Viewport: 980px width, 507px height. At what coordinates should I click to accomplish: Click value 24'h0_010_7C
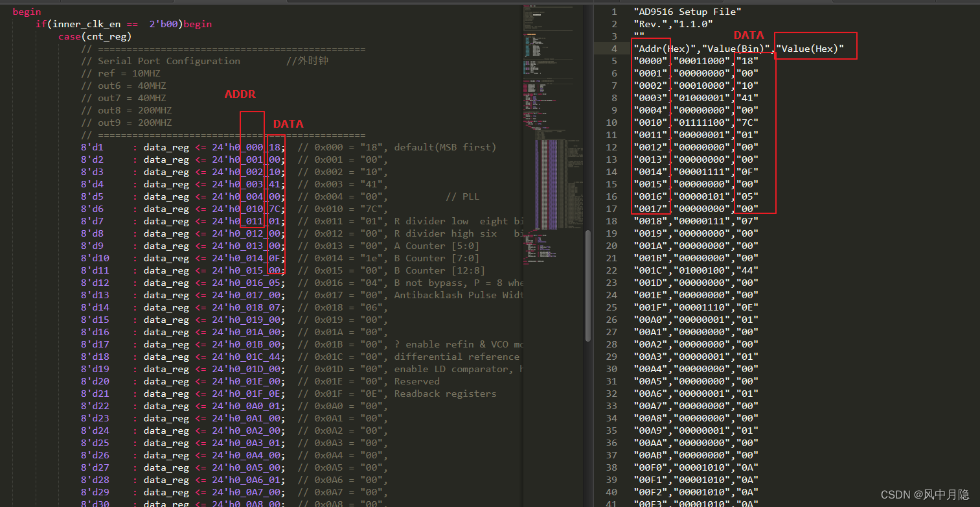point(247,209)
